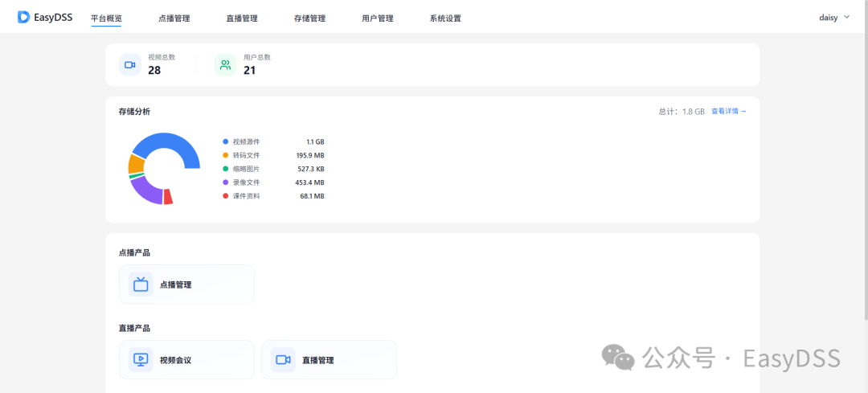This screenshot has height=393, width=868.
Task: Click the 转码文件 legend label
Action: [x=246, y=155]
